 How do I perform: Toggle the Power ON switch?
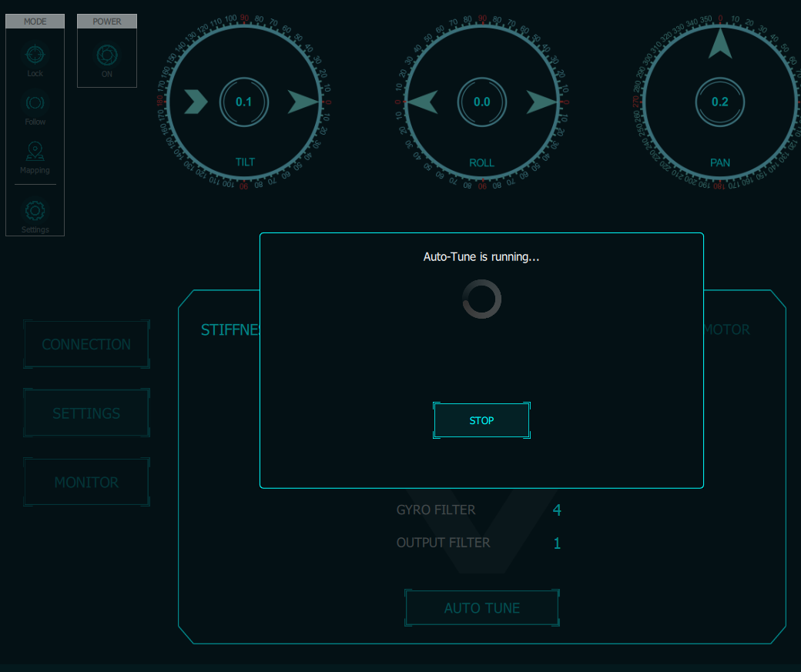[107, 55]
